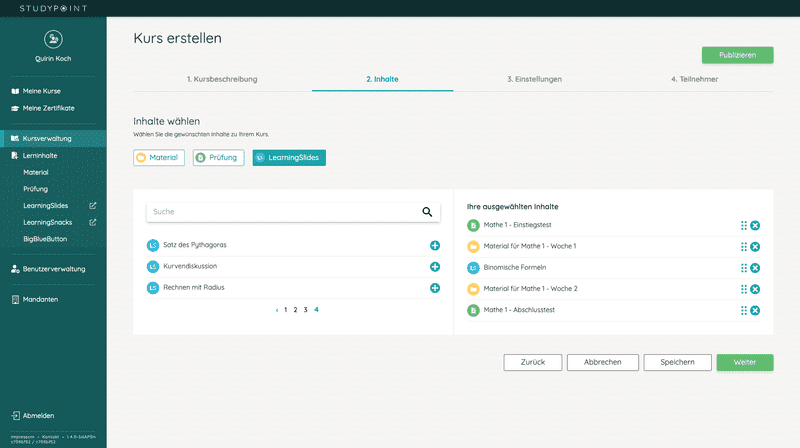Viewport: 800px width, 448px height.
Task: Click the Suche input field
Action: click(x=280, y=212)
